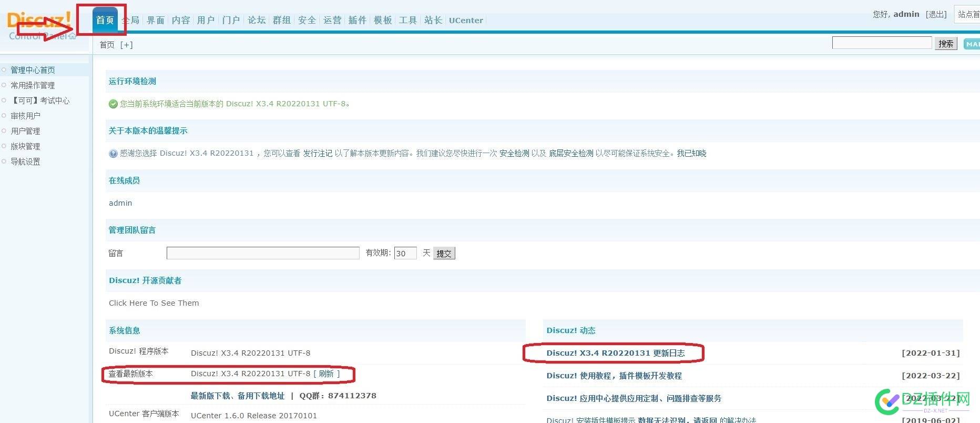Click the MAP button near search
The width and height of the screenshot is (980, 423).
[972, 44]
